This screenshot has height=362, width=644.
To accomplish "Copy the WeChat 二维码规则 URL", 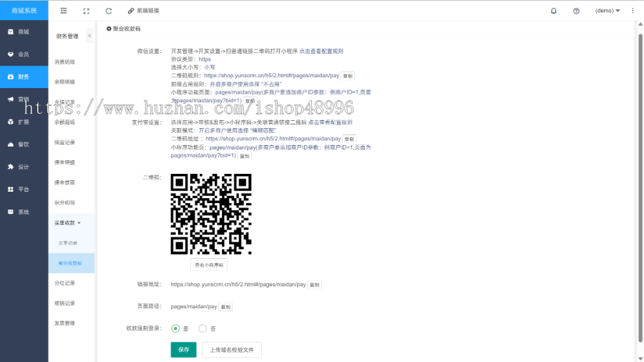I will point(348,76).
